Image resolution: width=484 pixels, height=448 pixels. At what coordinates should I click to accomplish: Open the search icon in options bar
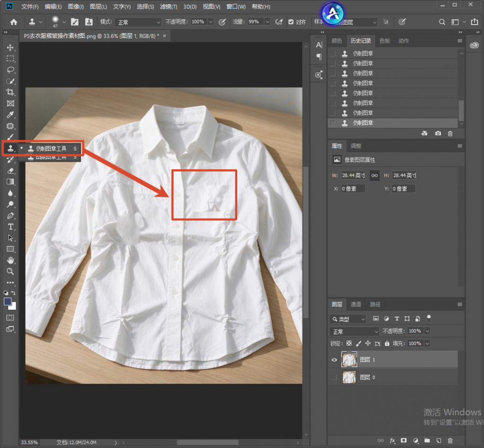[x=442, y=22]
